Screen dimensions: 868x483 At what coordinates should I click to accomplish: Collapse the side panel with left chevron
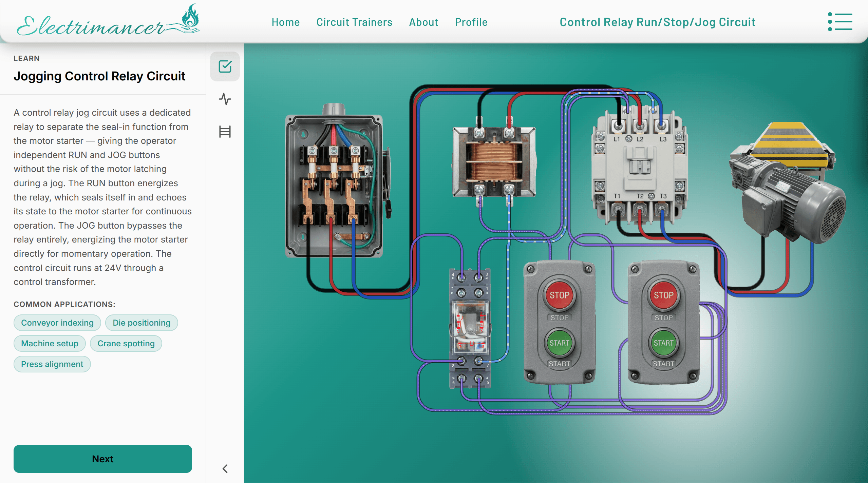(225, 469)
